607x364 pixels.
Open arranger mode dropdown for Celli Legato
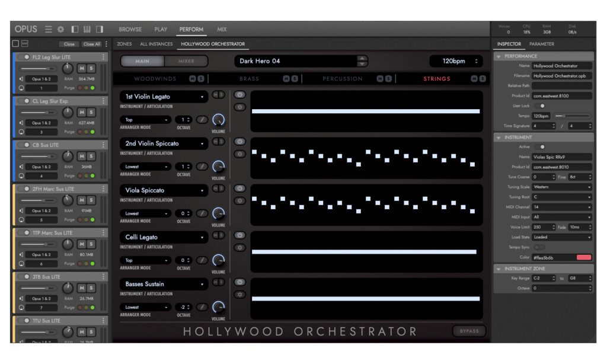click(146, 260)
